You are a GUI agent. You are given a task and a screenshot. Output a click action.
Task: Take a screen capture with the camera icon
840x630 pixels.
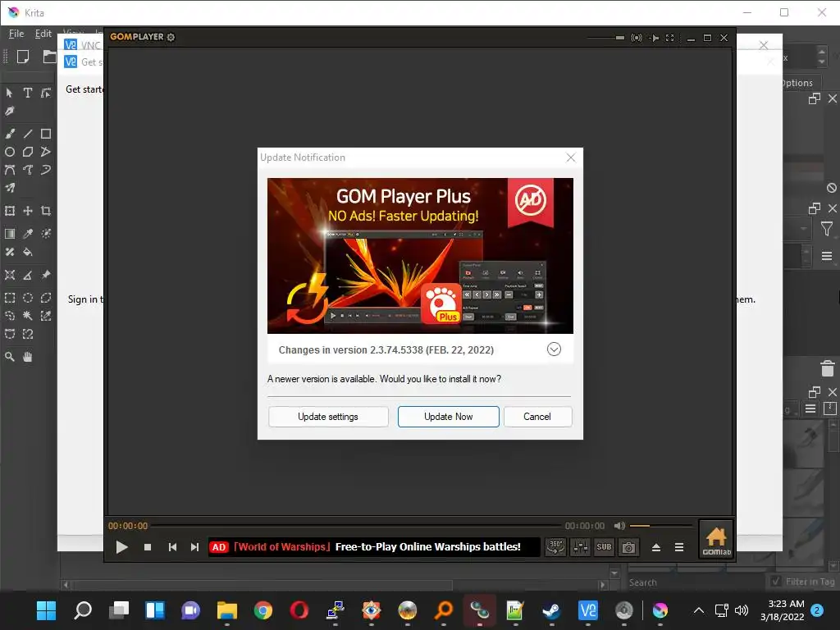[628, 547]
